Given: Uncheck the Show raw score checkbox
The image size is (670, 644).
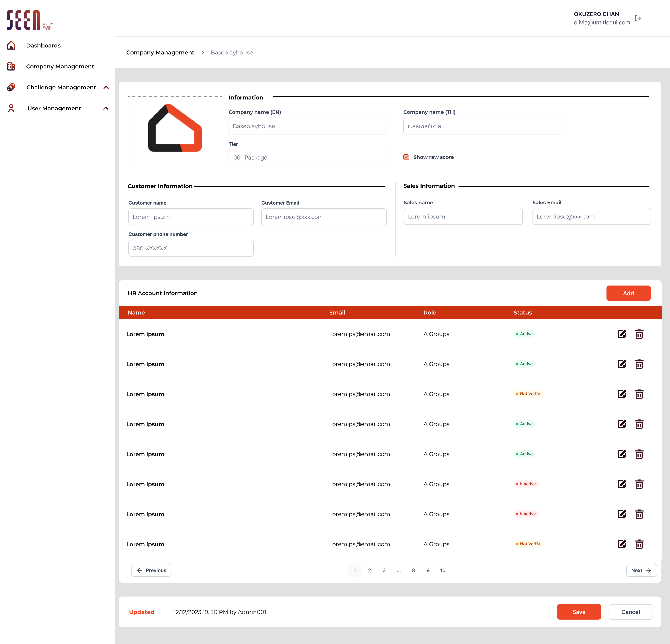Looking at the screenshot, I should coord(406,157).
